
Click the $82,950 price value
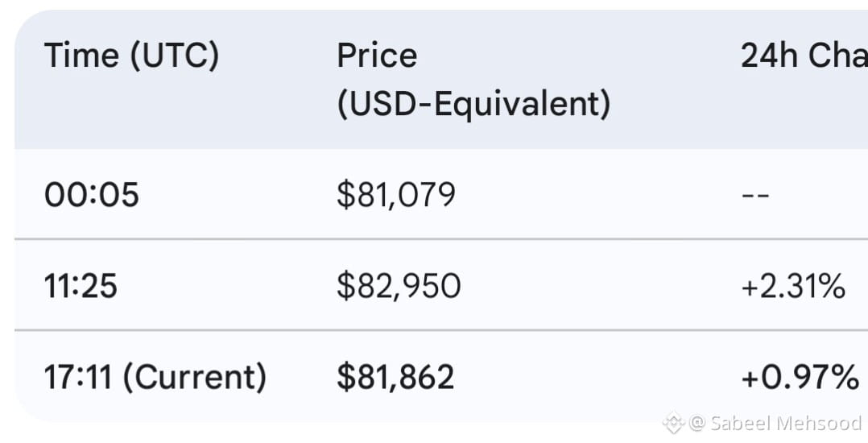point(399,286)
